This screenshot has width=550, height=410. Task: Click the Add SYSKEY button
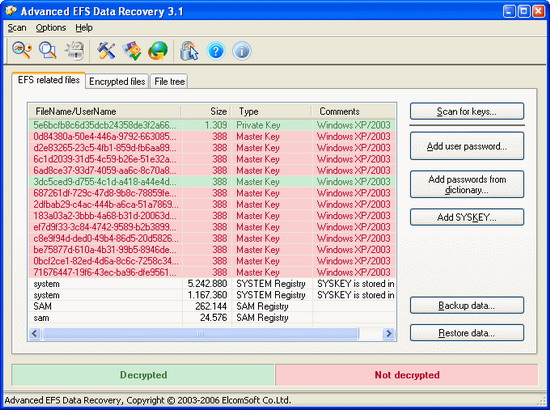point(467,217)
